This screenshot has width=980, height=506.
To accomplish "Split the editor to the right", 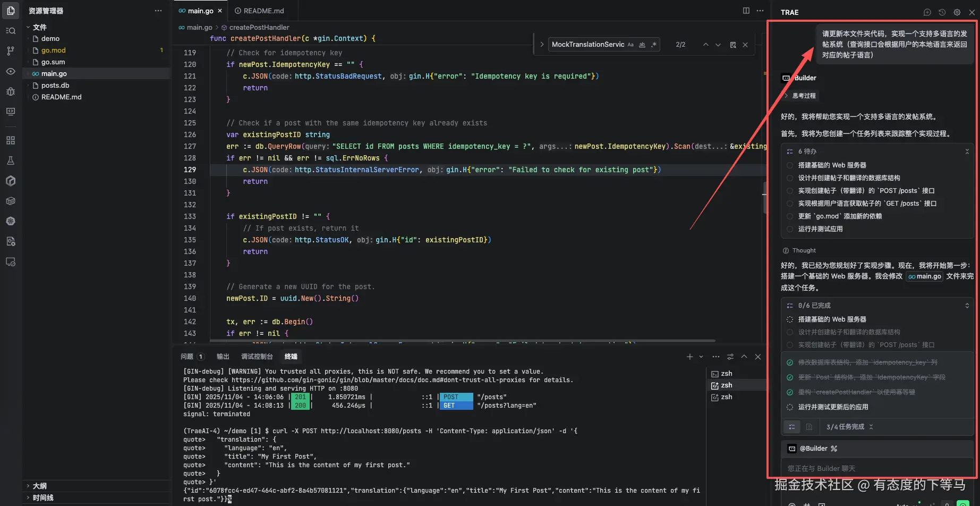I will click(x=746, y=11).
